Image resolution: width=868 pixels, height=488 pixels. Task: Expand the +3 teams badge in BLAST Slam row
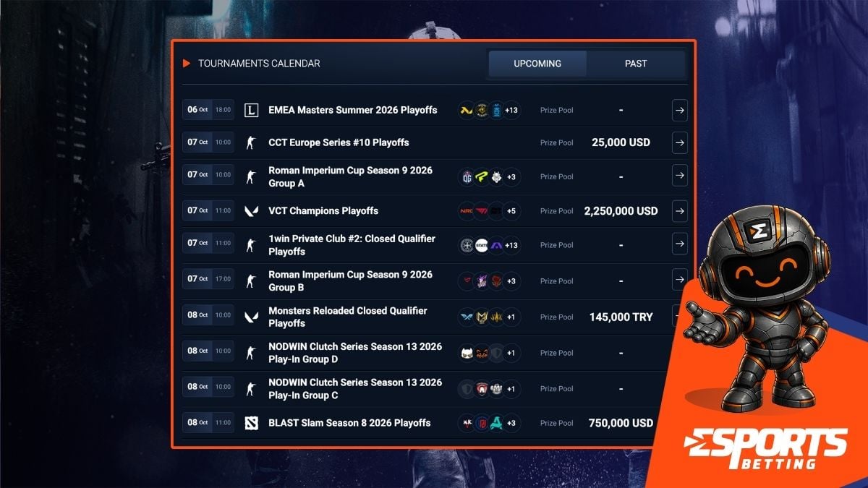click(511, 423)
